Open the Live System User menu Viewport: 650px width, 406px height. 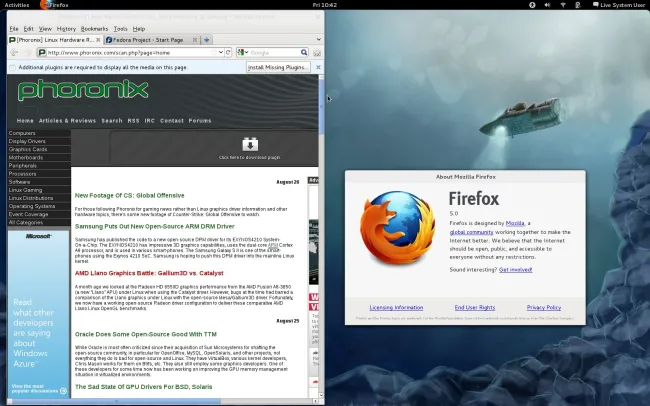click(x=619, y=5)
